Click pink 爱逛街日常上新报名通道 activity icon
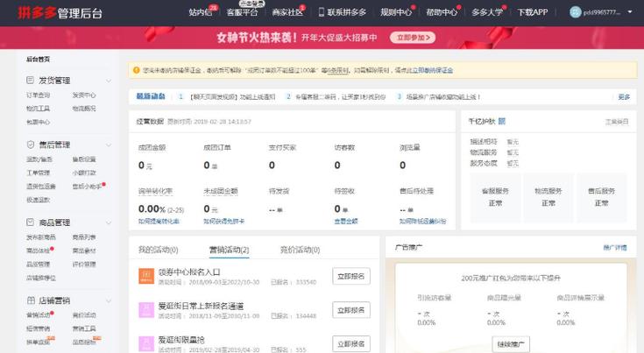This screenshot has height=353, width=644. coord(146,310)
